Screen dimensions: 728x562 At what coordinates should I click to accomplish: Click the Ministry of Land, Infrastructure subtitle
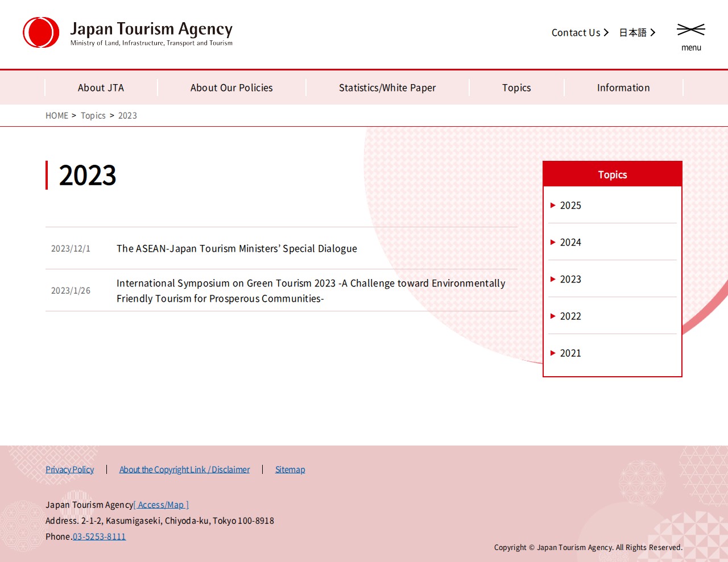click(x=151, y=43)
